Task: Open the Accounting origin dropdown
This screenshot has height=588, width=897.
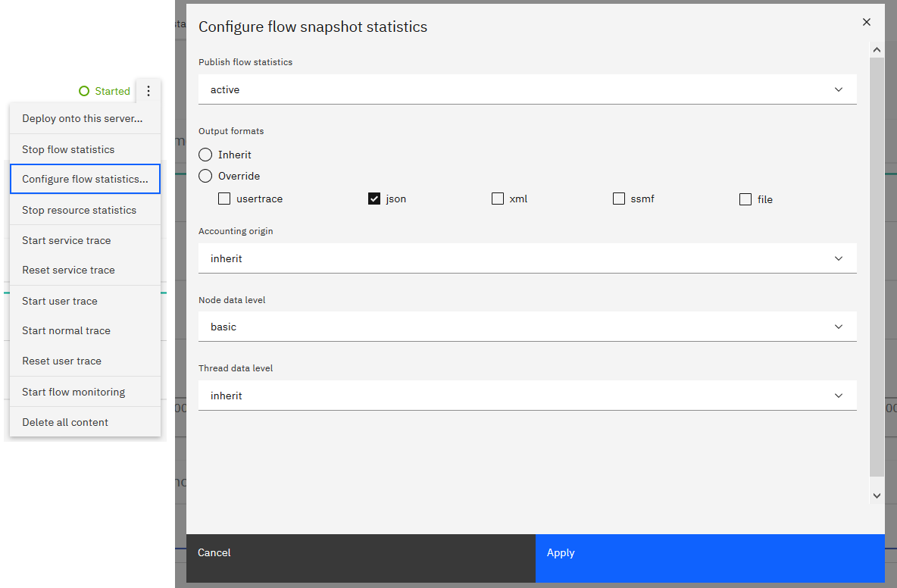Action: click(x=527, y=258)
